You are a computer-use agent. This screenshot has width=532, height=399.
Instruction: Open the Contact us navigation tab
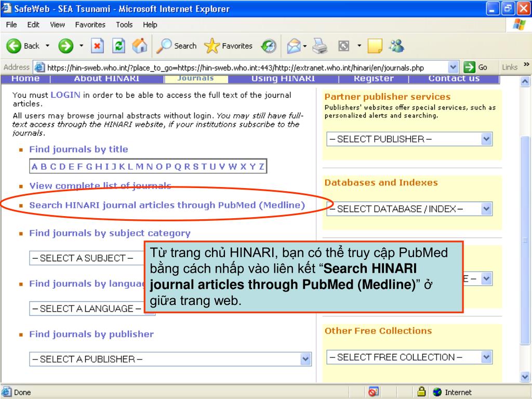454,79
